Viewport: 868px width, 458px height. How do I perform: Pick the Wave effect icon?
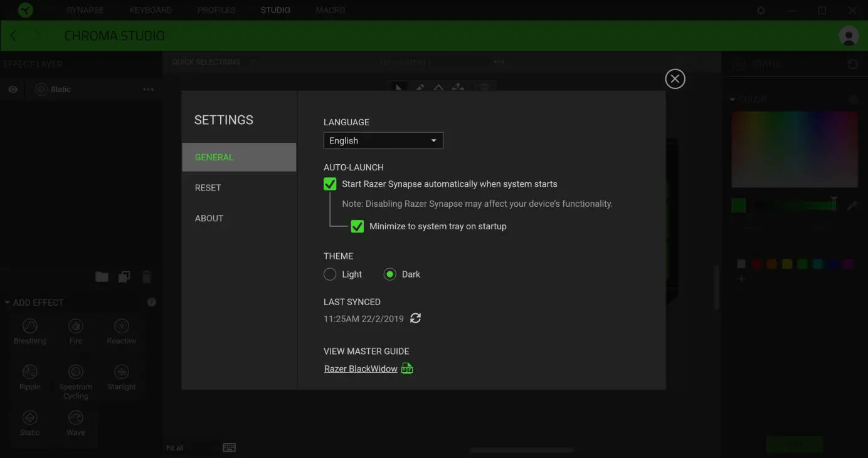tap(76, 418)
